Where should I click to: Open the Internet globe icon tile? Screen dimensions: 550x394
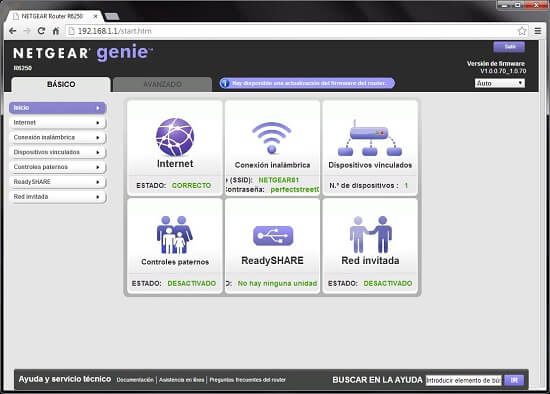point(175,137)
